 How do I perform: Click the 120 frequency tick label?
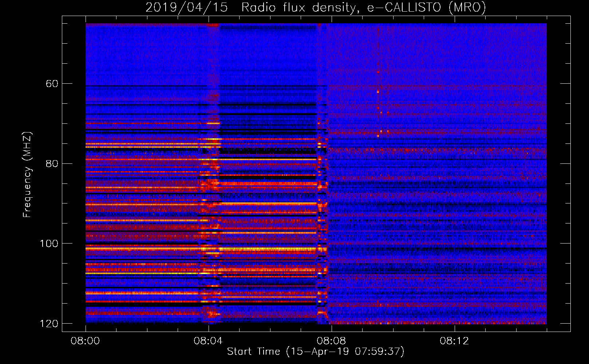click(x=49, y=324)
